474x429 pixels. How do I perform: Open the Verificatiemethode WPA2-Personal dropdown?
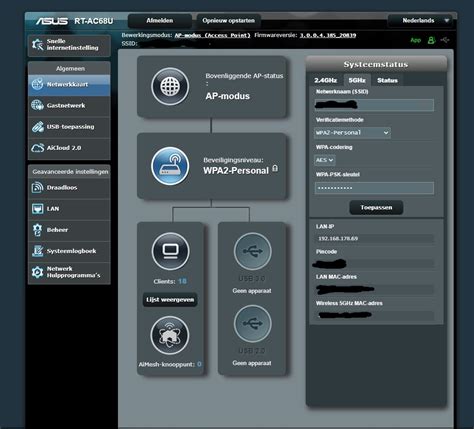pos(352,133)
